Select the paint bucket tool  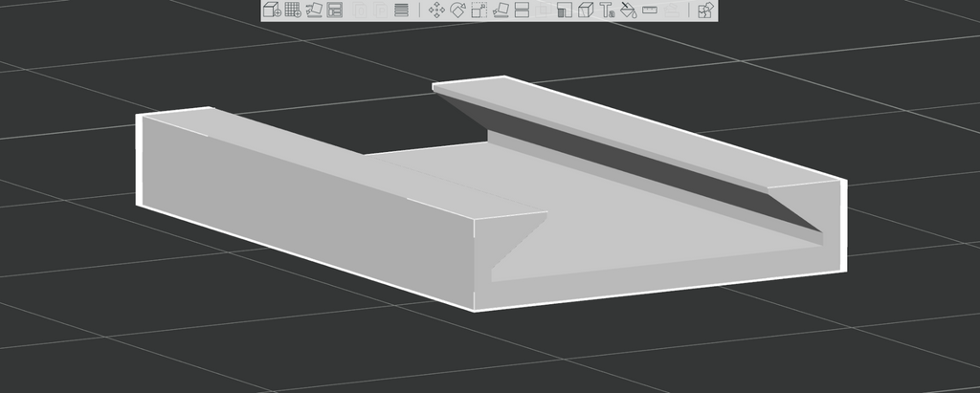pos(629,10)
